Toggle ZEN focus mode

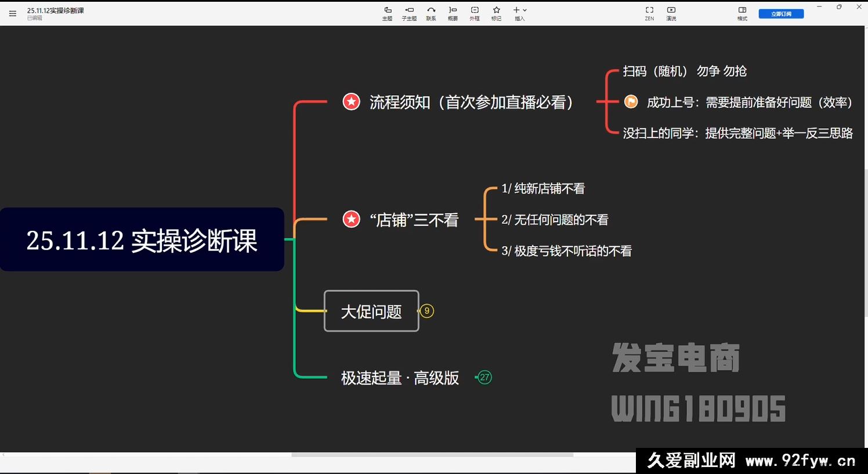649,13
